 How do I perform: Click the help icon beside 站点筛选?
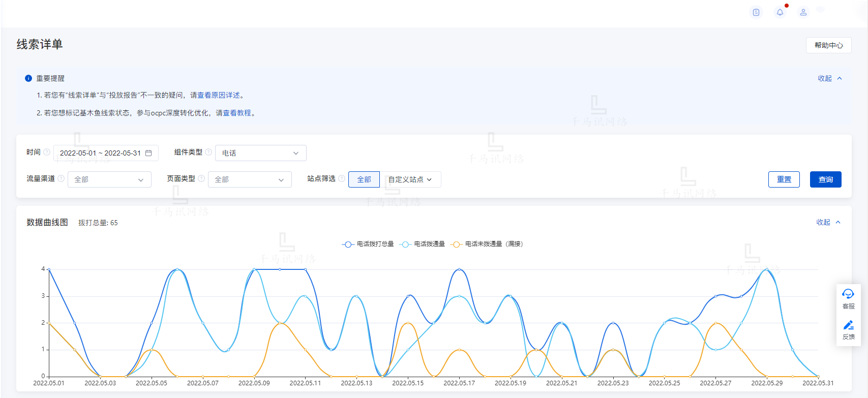(342, 178)
